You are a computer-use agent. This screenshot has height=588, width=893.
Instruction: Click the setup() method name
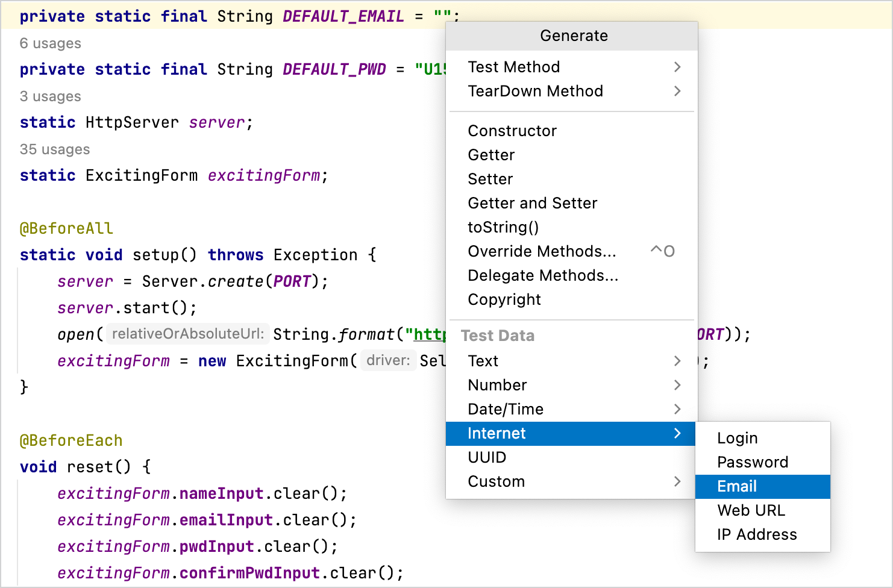pyautogui.click(x=164, y=255)
